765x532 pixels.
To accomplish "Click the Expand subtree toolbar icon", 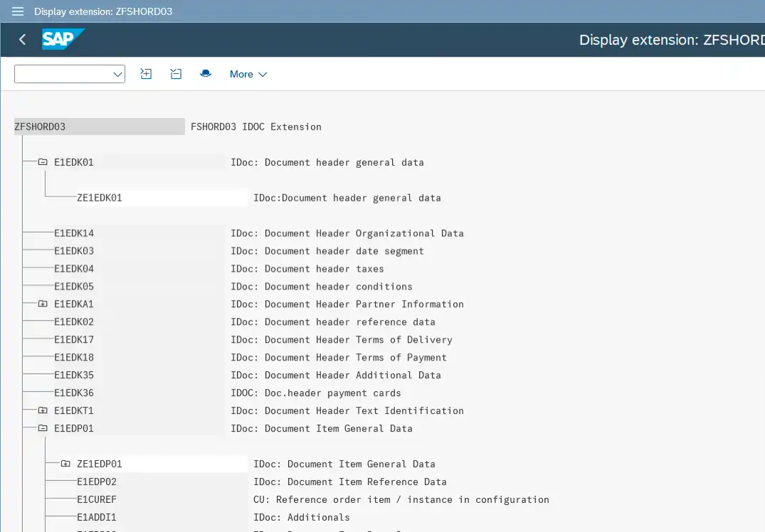I will [146, 74].
